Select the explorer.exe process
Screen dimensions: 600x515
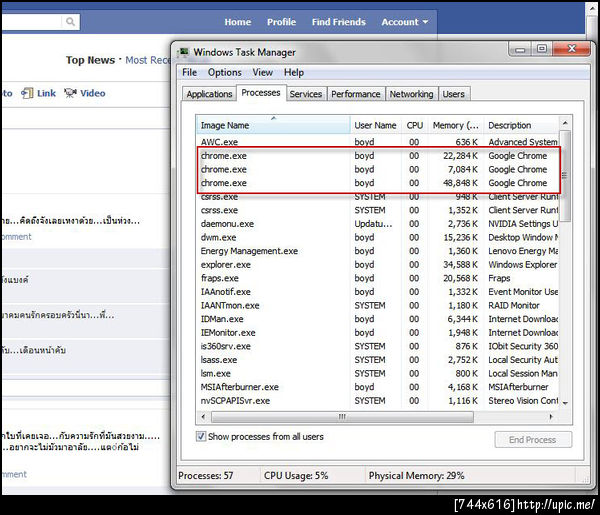[x=377, y=265]
